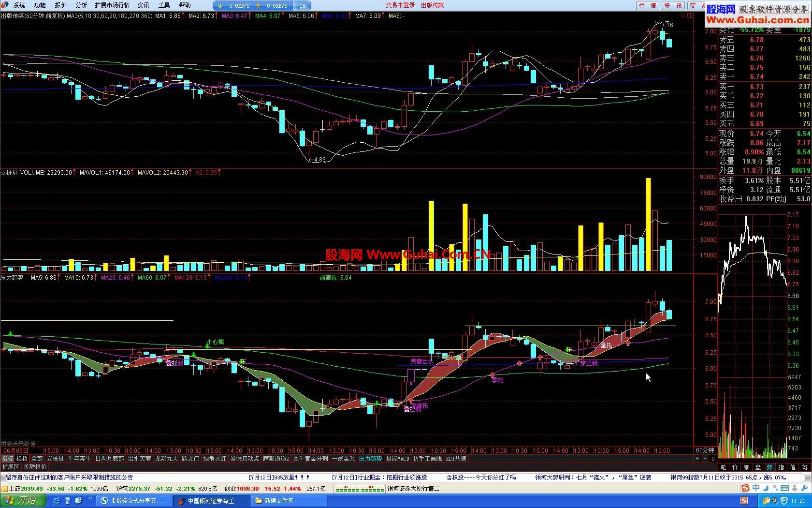
Task: Open the 帮助 menu
Action: [185, 5]
